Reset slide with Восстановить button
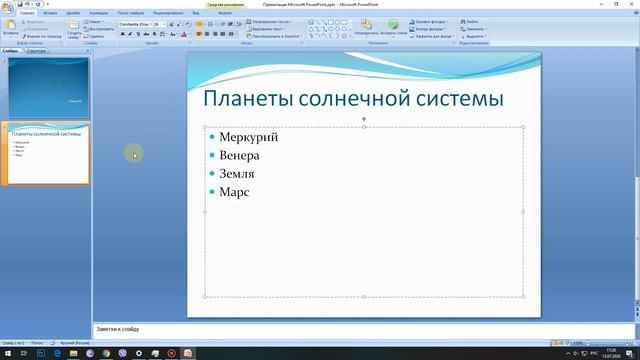Screen dimensions: 640x360 pyautogui.click(x=99, y=29)
